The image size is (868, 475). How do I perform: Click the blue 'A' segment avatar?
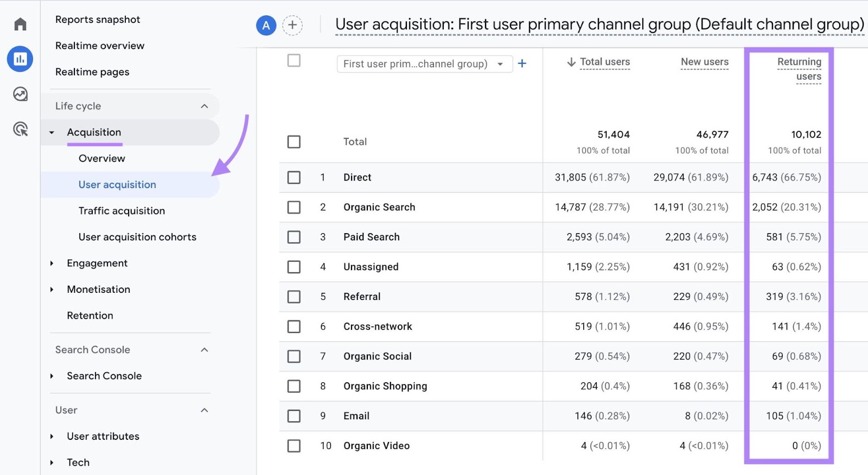[x=266, y=25]
